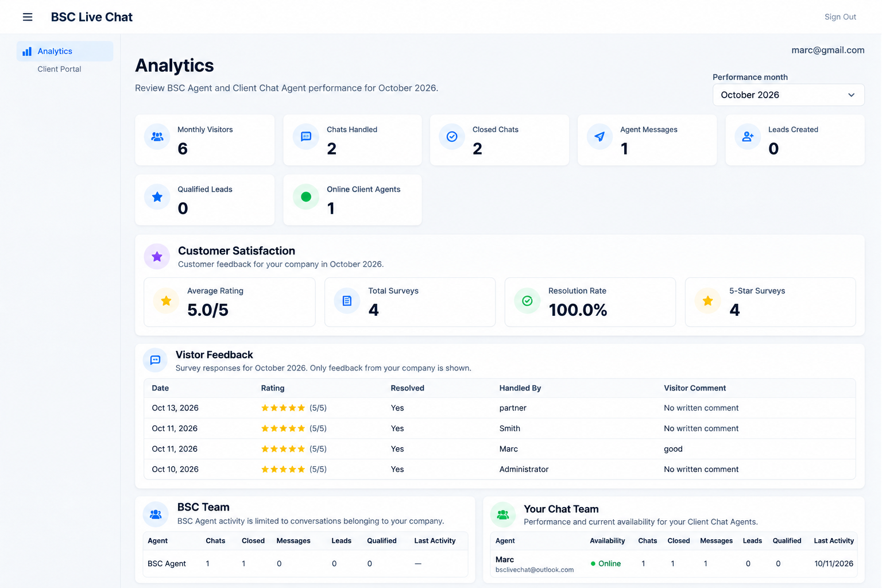Click the Resolved column header
Image resolution: width=882 pixels, height=588 pixels.
pyautogui.click(x=408, y=389)
